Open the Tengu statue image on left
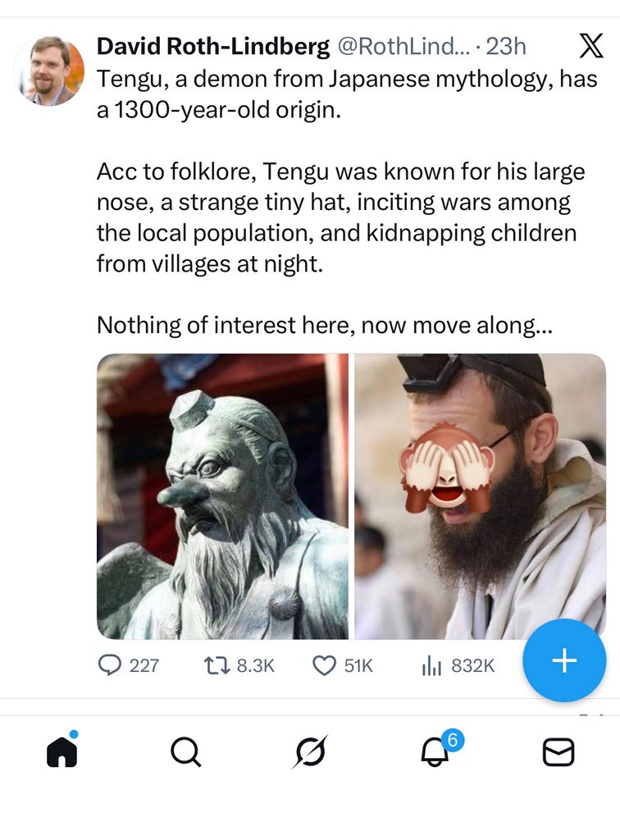The height and width of the screenshot is (840, 620). coord(221,492)
